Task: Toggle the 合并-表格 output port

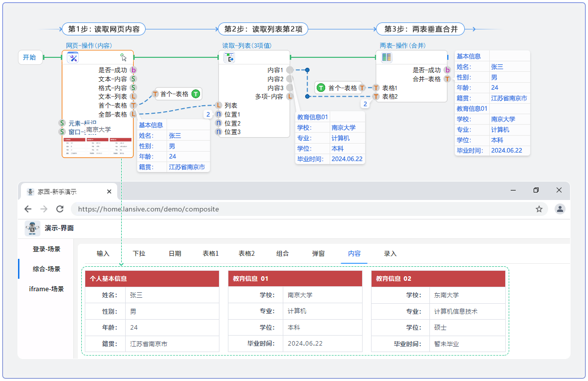Action: pyautogui.click(x=448, y=78)
